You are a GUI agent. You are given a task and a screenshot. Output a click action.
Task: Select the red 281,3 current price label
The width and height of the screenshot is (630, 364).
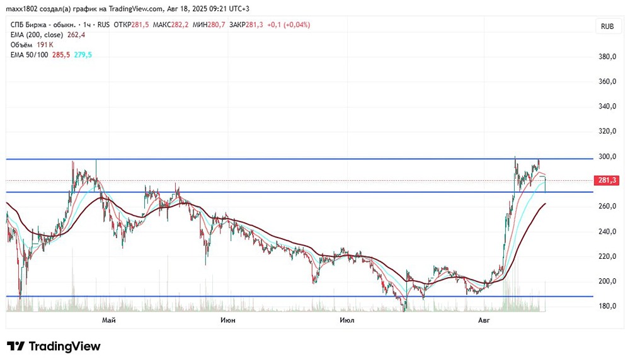607,180
